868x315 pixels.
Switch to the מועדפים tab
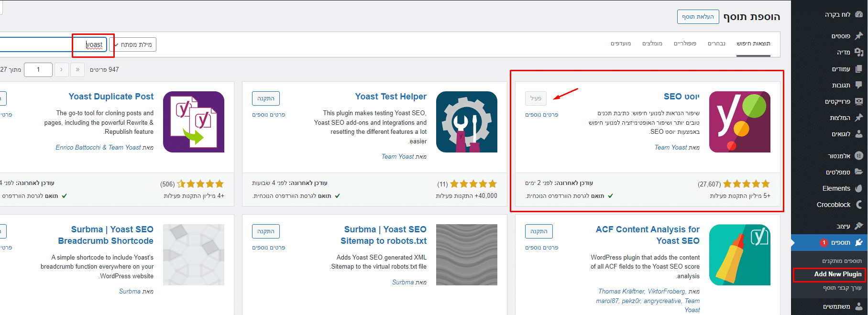click(621, 43)
